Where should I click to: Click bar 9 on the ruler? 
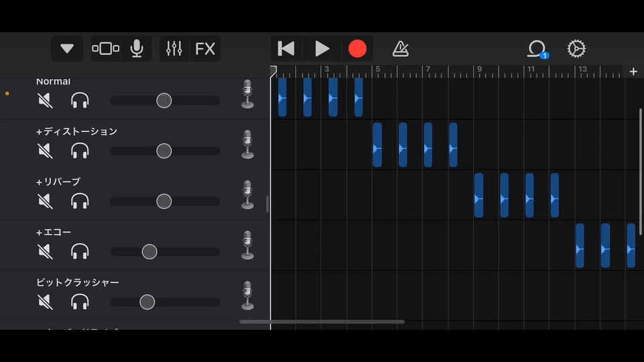(x=479, y=69)
